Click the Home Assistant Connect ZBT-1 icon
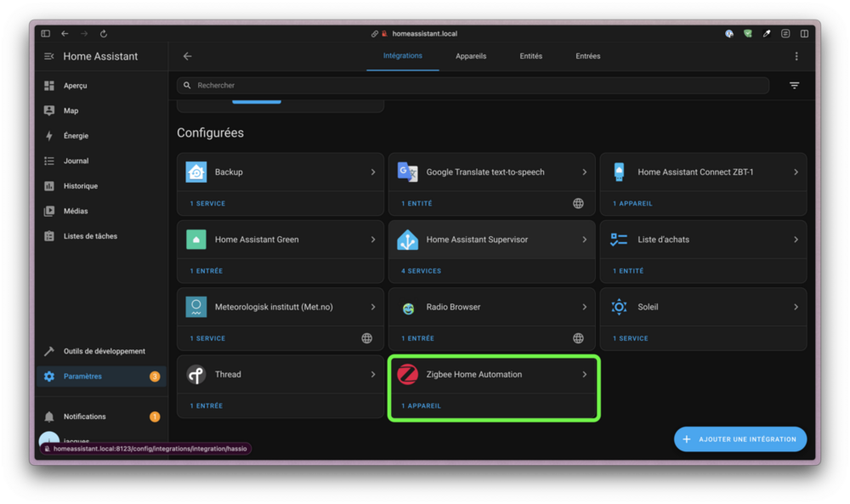 (619, 173)
